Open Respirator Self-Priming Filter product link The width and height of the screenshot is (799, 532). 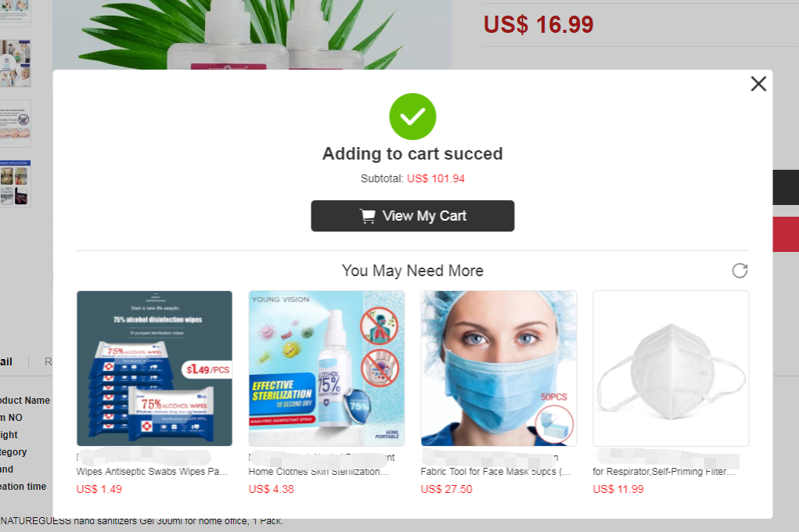[x=664, y=471]
